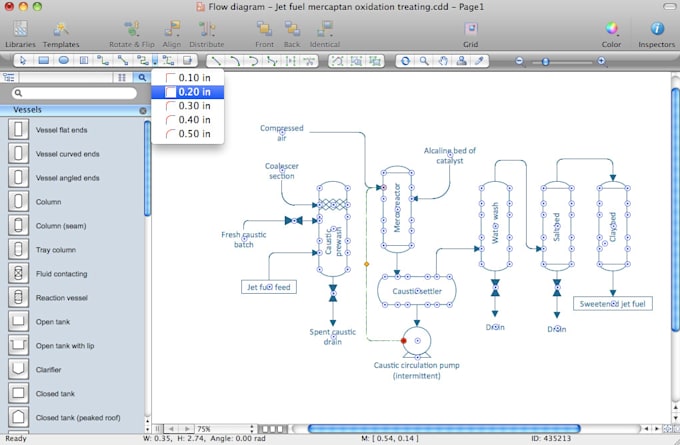Select the Ellipse shape tool
Screen dimensions: 680x445
pyautogui.click(x=63, y=61)
